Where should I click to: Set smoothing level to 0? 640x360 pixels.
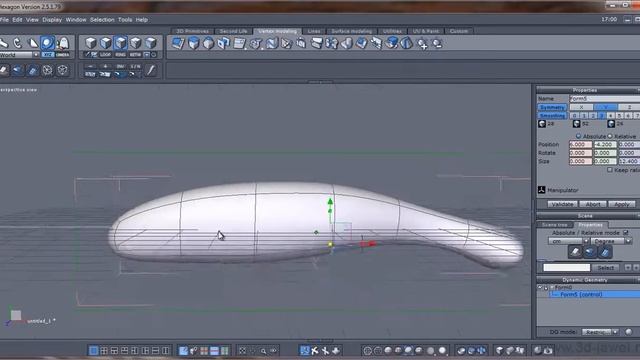pyautogui.click(x=575, y=116)
